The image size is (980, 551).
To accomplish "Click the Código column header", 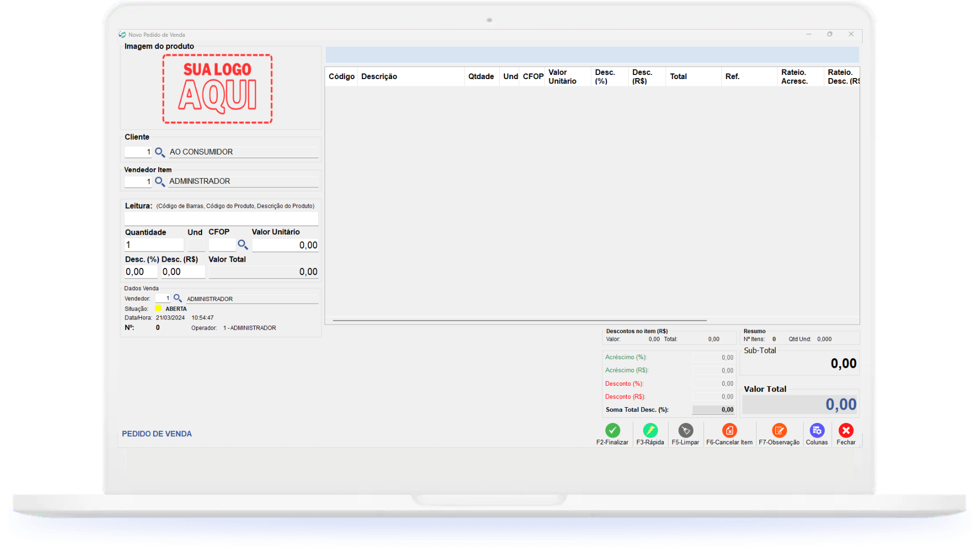I will click(x=341, y=77).
